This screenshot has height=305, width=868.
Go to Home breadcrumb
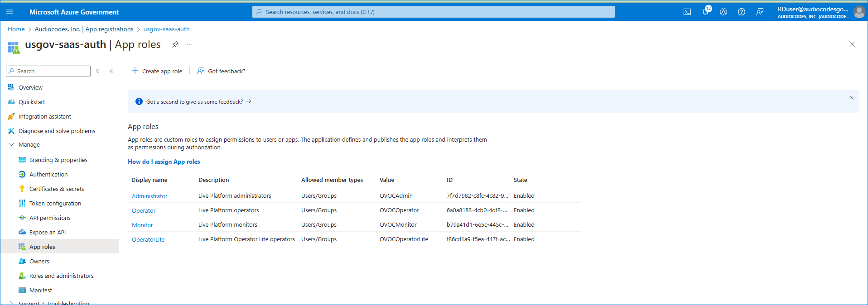point(16,29)
